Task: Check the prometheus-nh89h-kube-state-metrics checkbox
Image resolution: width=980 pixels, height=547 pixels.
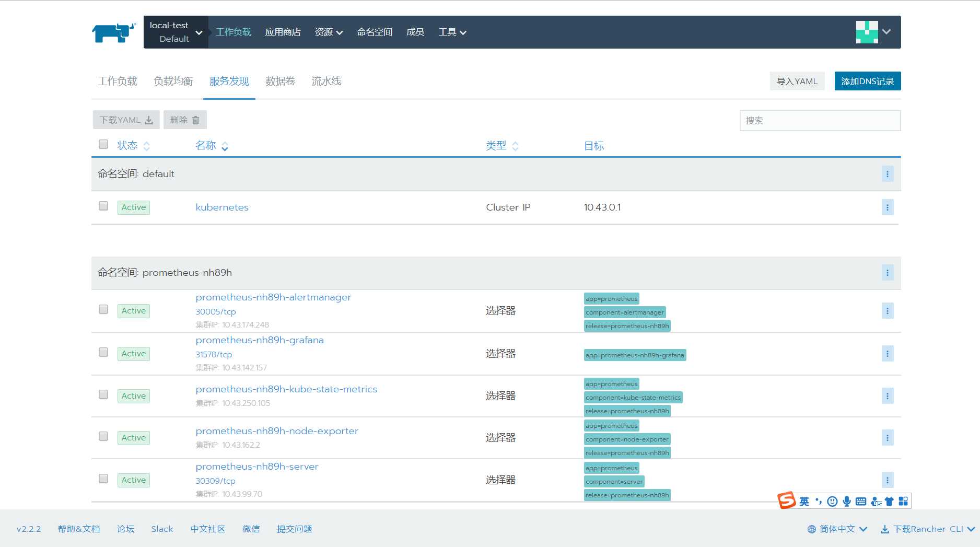Action: pyautogui.click(x=103, y=394)
